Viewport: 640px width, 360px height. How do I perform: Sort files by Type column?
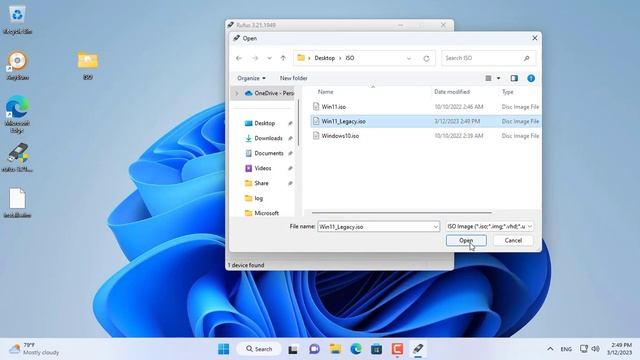tap(507, 92)
